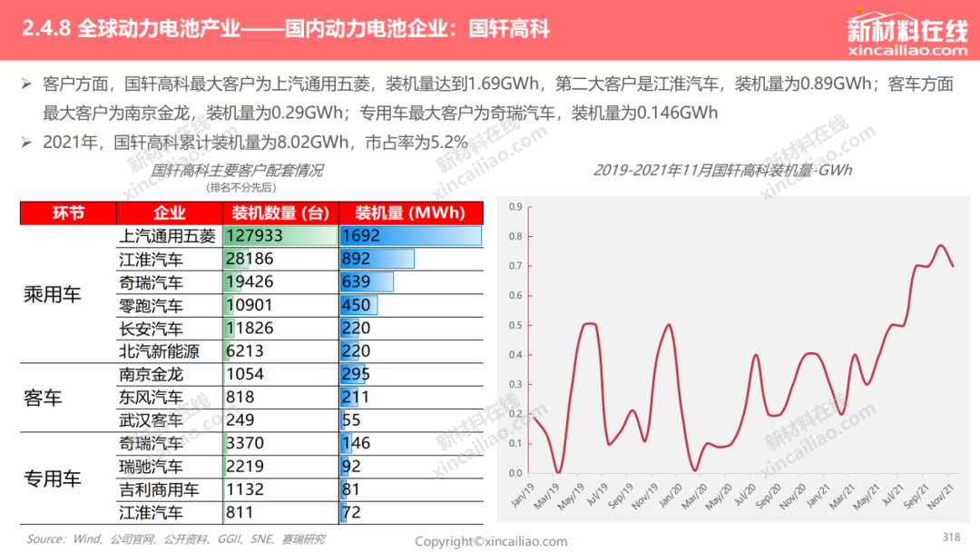Click the value 6213
Image resolution: width=980 pixels, height=552 pixels.
coord(245,351)
